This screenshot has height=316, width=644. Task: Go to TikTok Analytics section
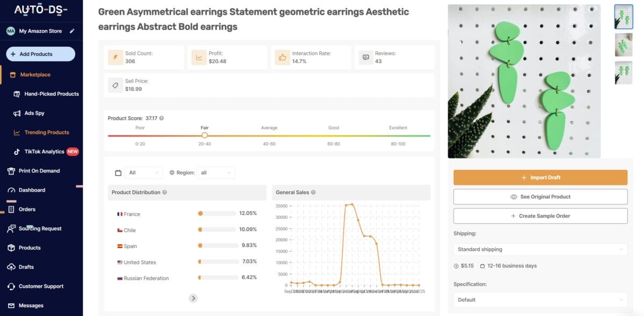(44, 152)
